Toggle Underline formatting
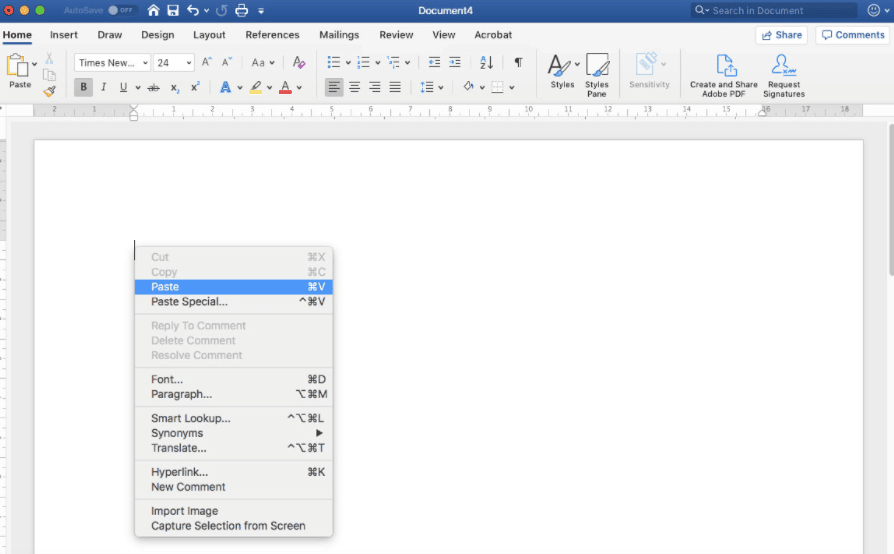This screenshot has width=894, height=554. coord(123,87)
